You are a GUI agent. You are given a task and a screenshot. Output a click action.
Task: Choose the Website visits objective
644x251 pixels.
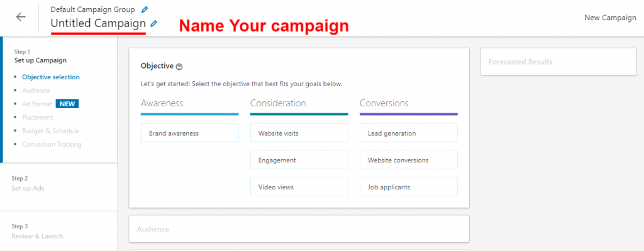[299, 133]
